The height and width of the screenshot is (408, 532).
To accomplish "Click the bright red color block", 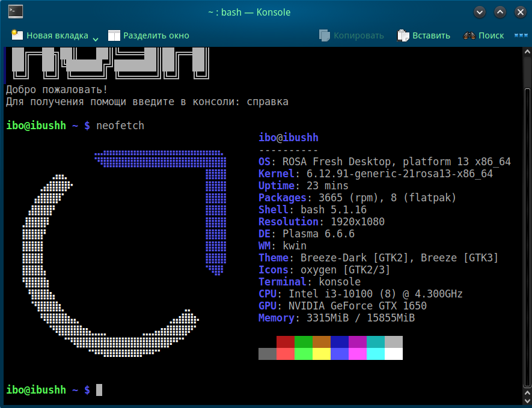I will pyautogui.click(x=286, y=354).
